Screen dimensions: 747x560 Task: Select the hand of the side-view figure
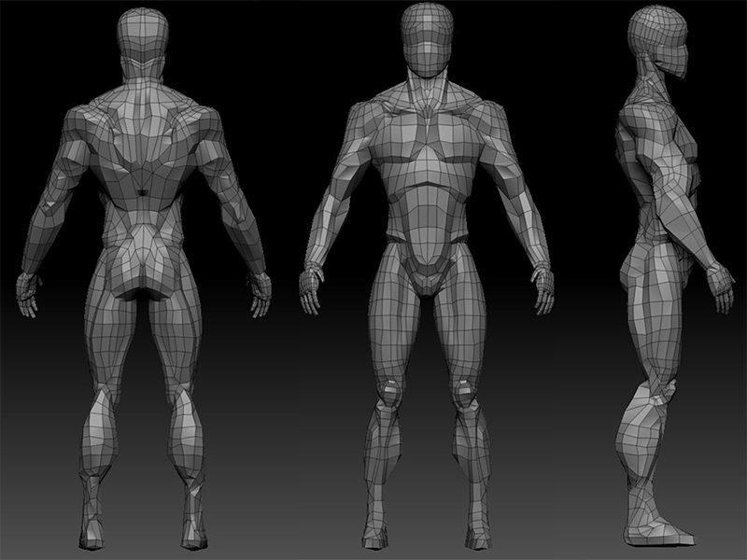click(718, 285)
